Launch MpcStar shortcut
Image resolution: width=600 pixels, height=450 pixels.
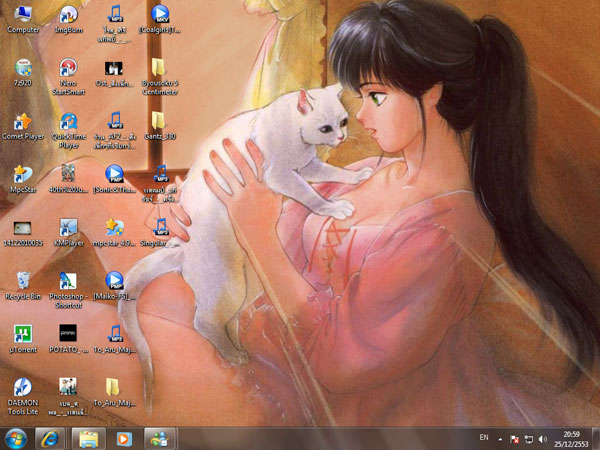pos(23,179)
